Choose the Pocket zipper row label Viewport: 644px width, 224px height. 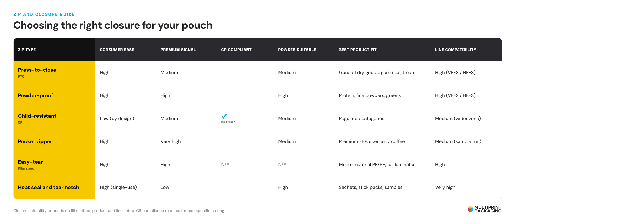[x=35, y=141]
